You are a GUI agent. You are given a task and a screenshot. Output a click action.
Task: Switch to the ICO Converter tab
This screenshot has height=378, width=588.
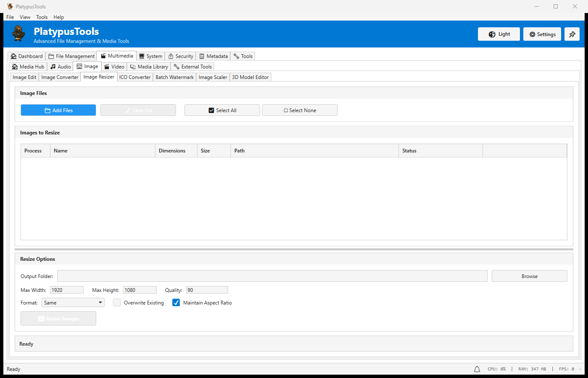pos(135,77)
